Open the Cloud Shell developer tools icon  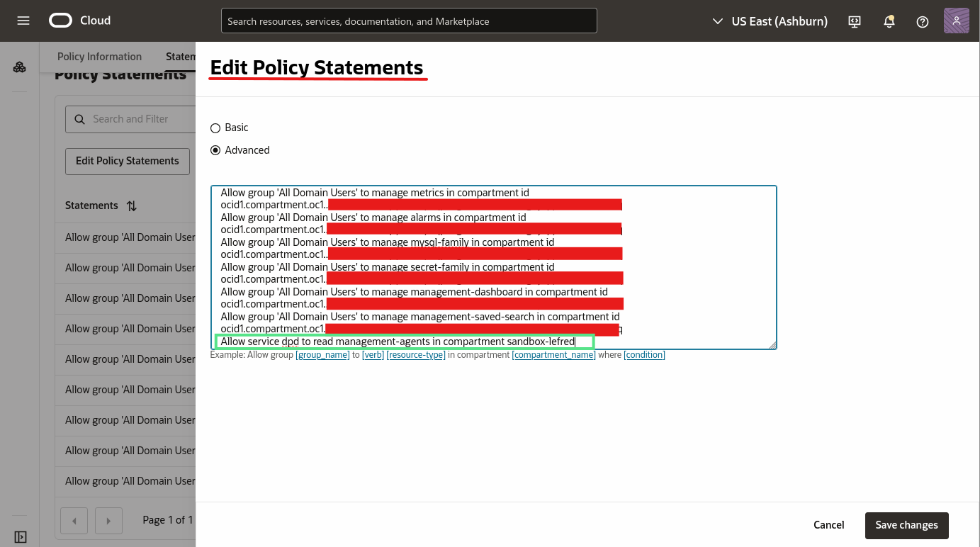854,21
